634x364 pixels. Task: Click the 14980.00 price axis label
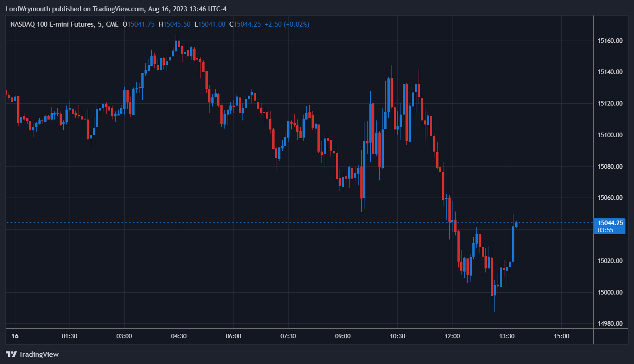[610, 324]
